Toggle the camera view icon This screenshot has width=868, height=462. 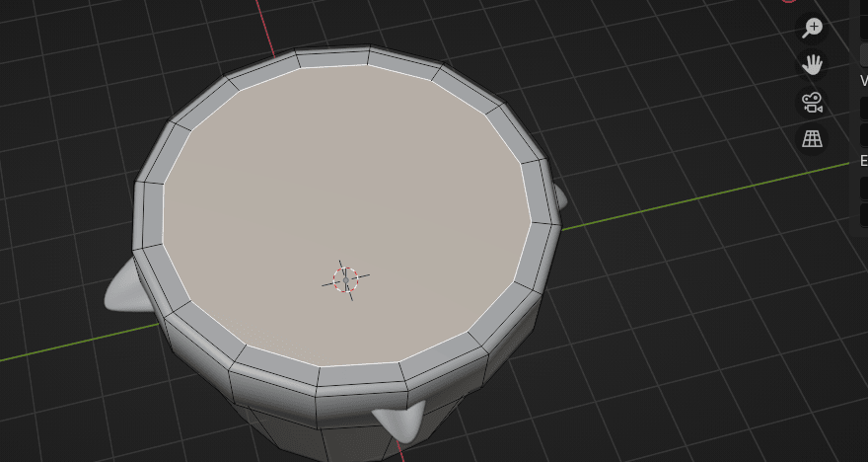(813, 102)
